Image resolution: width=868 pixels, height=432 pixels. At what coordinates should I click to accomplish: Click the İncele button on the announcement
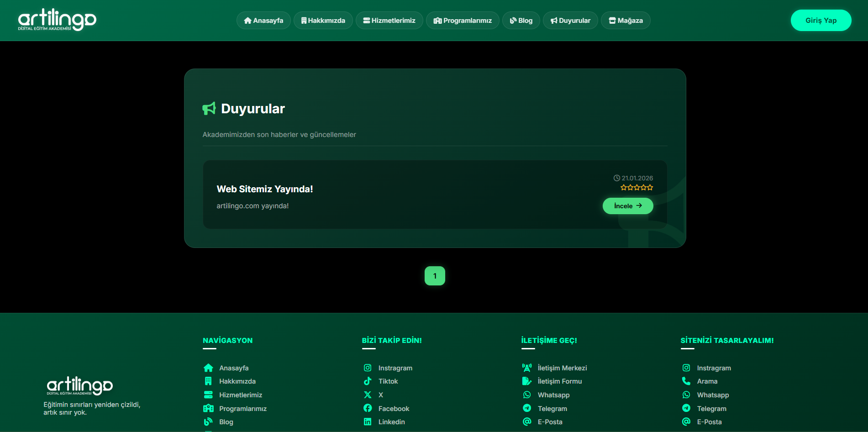click(628, 206)
